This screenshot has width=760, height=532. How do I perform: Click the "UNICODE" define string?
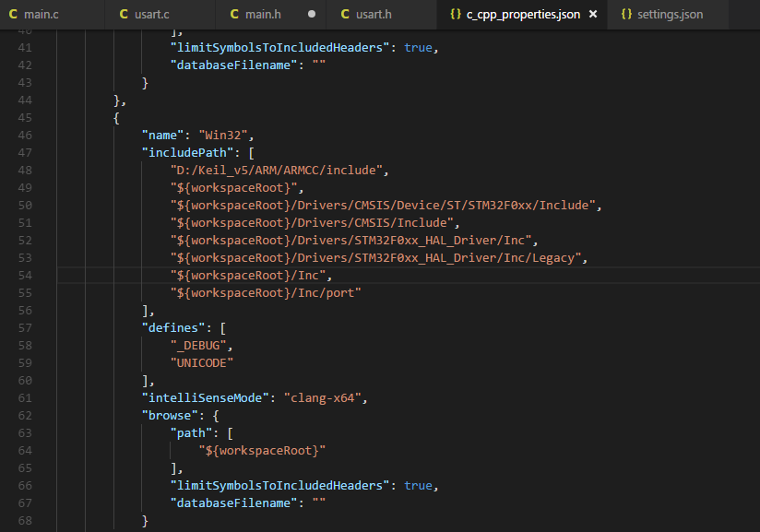click(x=202, y=363)
